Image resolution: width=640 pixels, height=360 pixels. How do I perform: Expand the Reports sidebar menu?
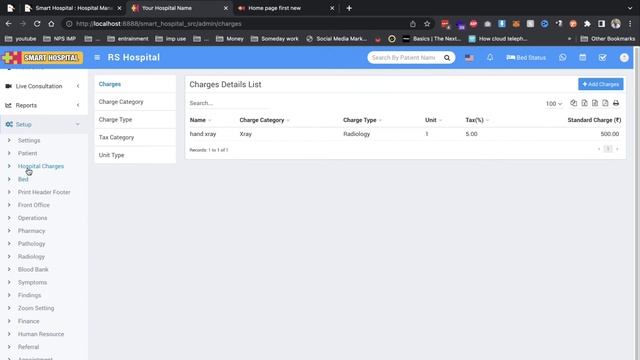tap(43, 105)
